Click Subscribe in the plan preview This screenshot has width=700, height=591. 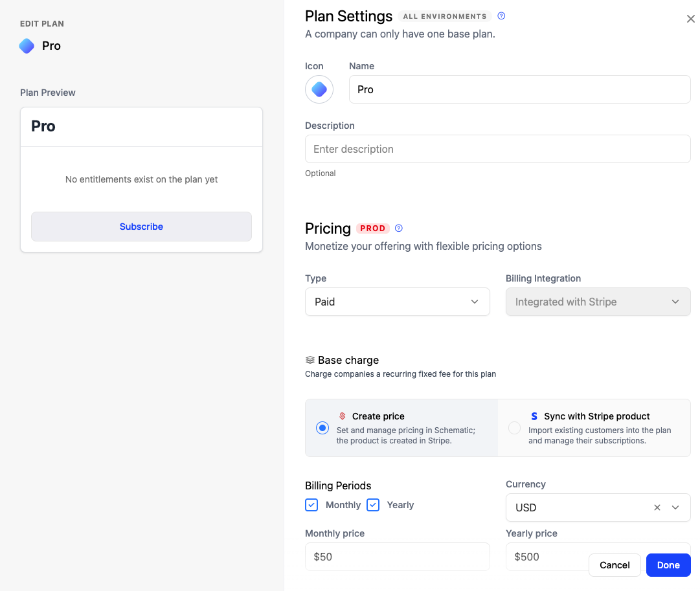click(141, 227)
